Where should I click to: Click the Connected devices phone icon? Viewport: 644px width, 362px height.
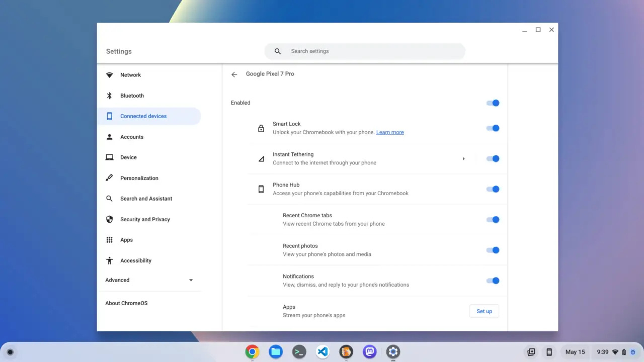[109, 116]
